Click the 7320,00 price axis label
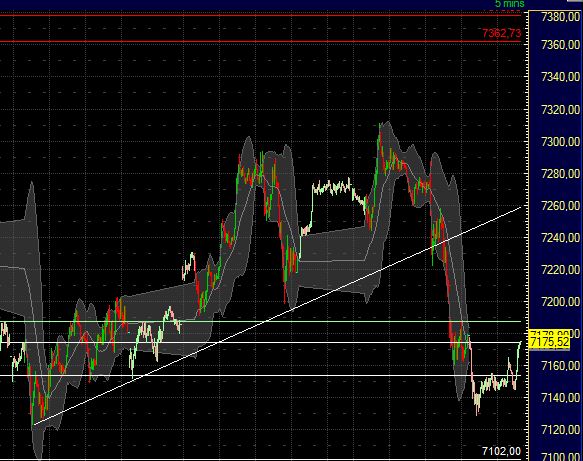The image size is (583, 461). click(x=561, y=110)
